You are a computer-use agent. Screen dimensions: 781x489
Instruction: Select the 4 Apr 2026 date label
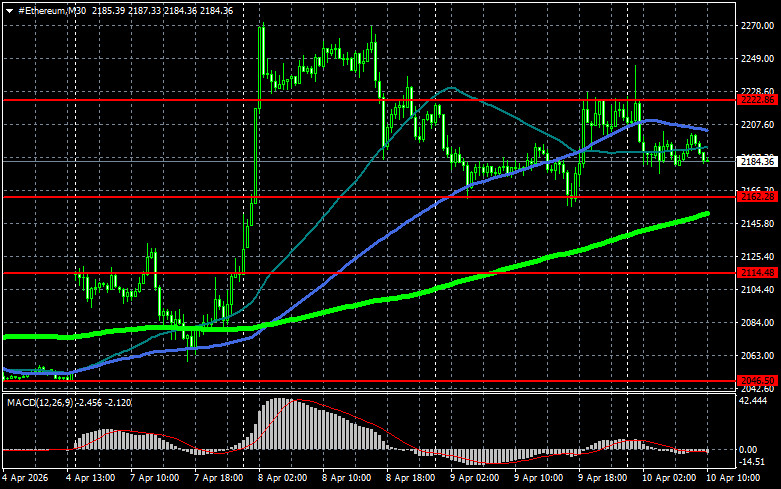[x=26, y=478]
